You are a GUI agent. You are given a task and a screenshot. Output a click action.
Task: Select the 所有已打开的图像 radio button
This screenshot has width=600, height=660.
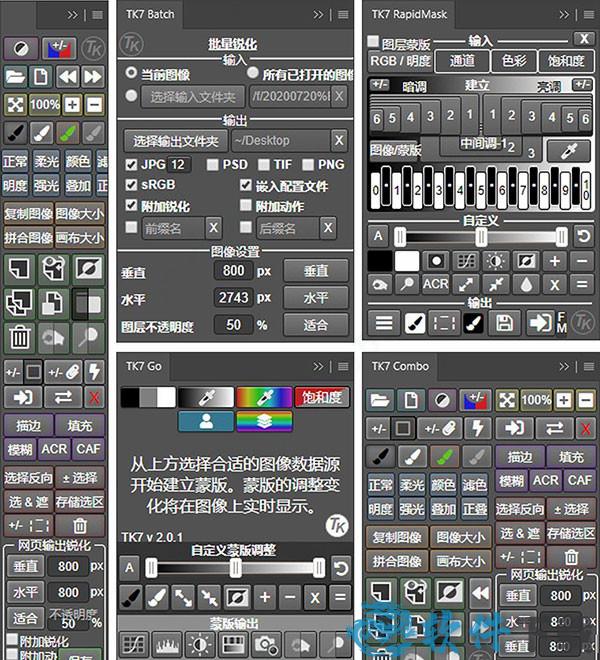pos(253,72)
